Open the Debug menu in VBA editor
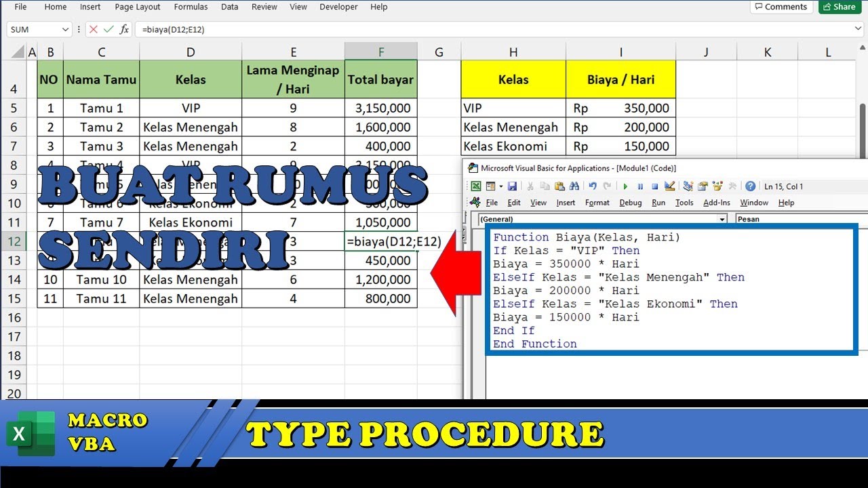The height and width of the screenshot is (488, 868). tap(630, 203)
